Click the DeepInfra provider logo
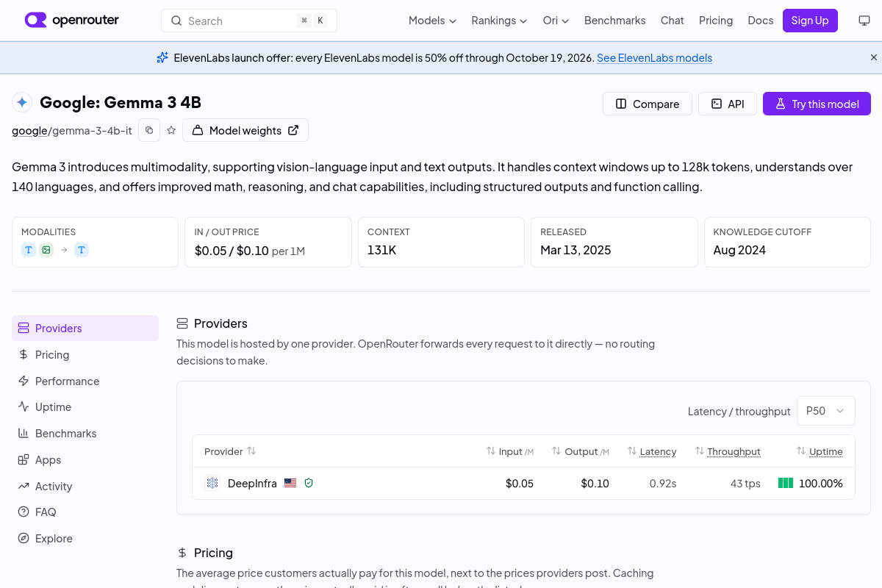This screenshot has width=882, height=588. (x=212, y=483)
